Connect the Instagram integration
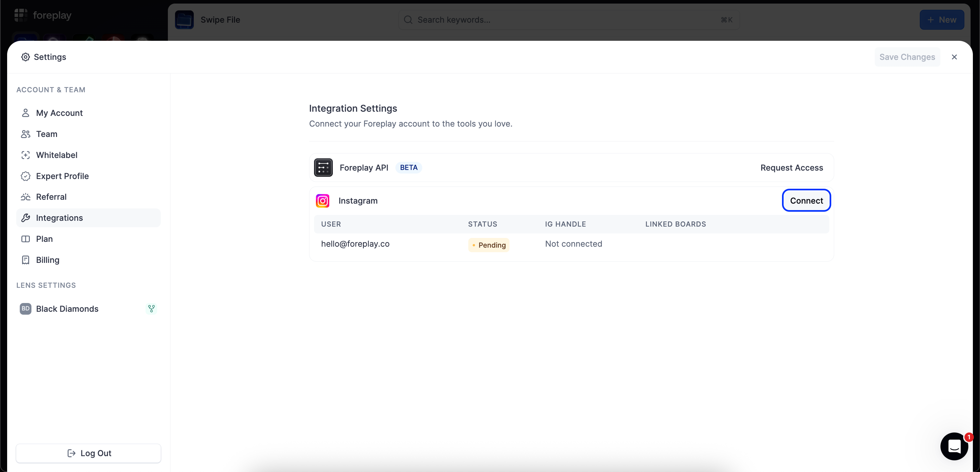Image resolution: width=980 pixels, height=472 pixels. (806, 200)
